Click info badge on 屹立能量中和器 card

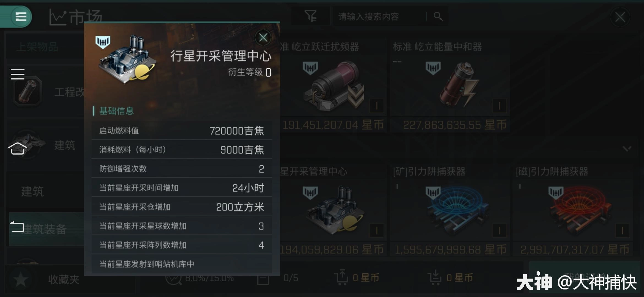pos(499,106)
